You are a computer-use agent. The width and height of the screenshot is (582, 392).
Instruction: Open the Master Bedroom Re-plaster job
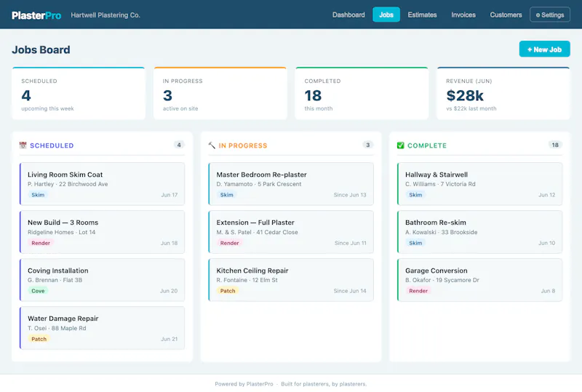[x=291, y=184]
